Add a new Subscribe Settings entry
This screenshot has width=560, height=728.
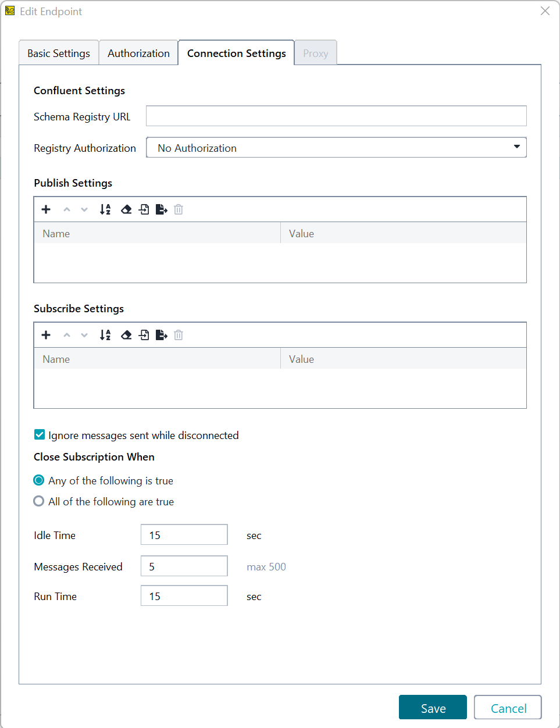(46, 335)
